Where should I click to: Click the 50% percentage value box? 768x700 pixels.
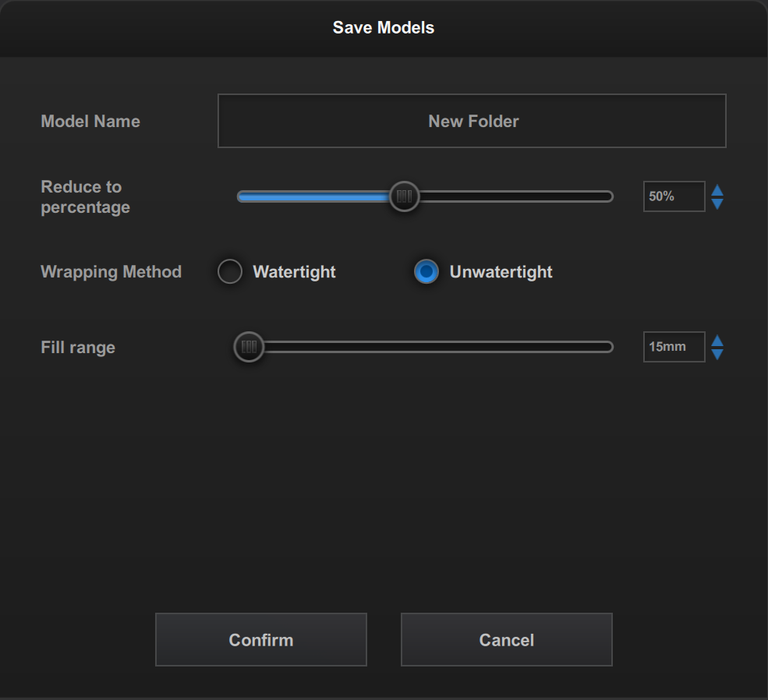[674, 196]
